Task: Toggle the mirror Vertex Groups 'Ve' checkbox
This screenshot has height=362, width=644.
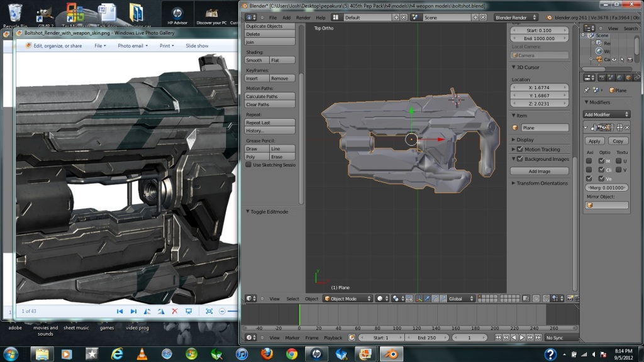Action: point(601,178)
